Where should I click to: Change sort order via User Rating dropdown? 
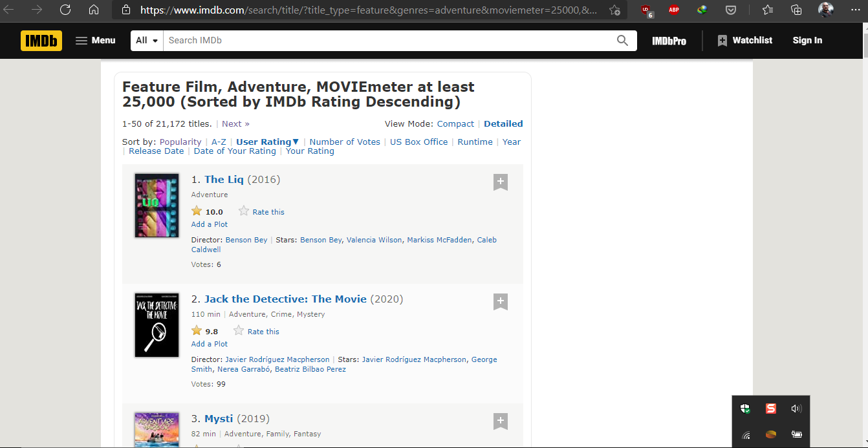coord(266,142)
